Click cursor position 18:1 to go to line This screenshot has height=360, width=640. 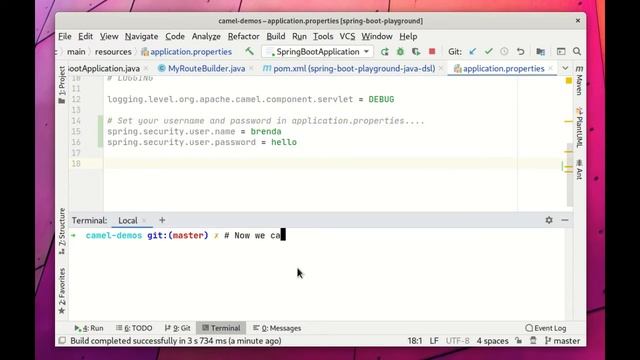pyautogui.click(x=415, y=341)
